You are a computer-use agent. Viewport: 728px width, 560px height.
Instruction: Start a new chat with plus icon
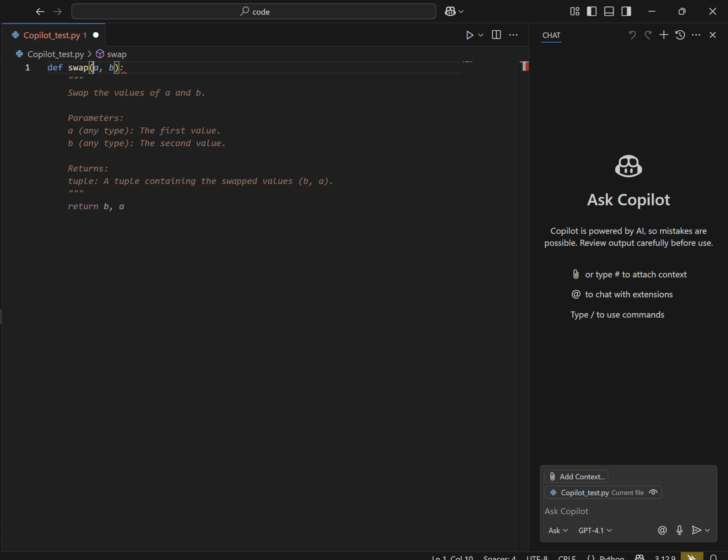(663, 35)
